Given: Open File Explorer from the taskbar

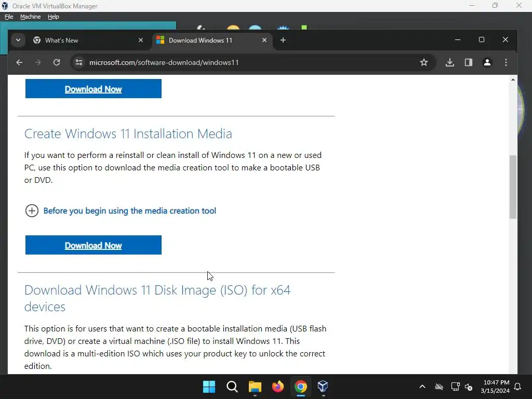Looking at the screenshot, I should coord(255,387).
